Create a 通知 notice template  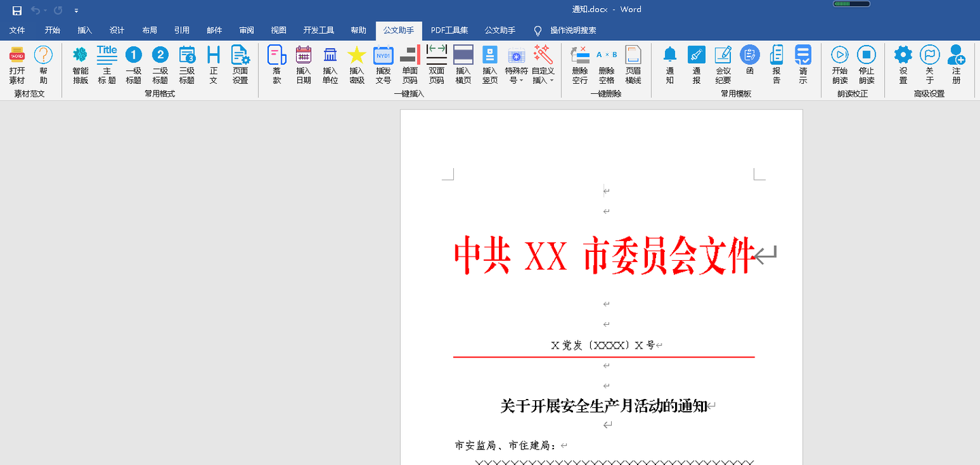pos(669,65)
